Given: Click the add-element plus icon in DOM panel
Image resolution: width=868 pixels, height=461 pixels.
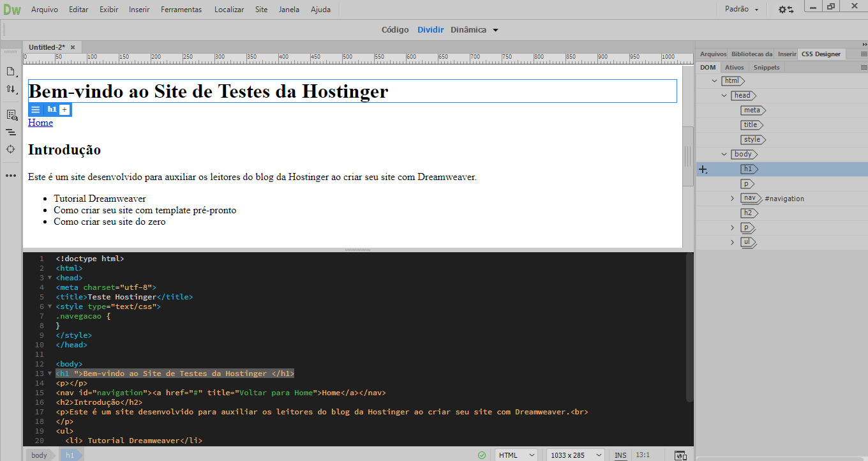Looking at the screenshot, I should coord(703,169).
